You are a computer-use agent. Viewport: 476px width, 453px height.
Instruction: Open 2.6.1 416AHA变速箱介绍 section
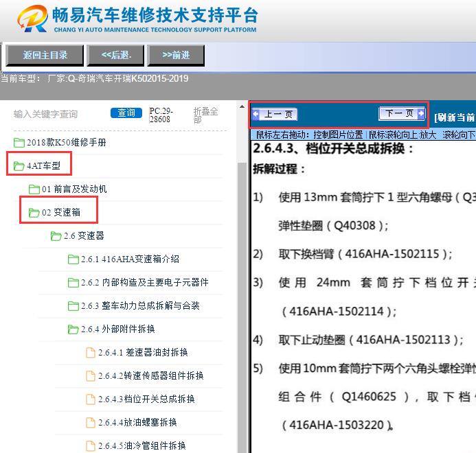(130, 259)
